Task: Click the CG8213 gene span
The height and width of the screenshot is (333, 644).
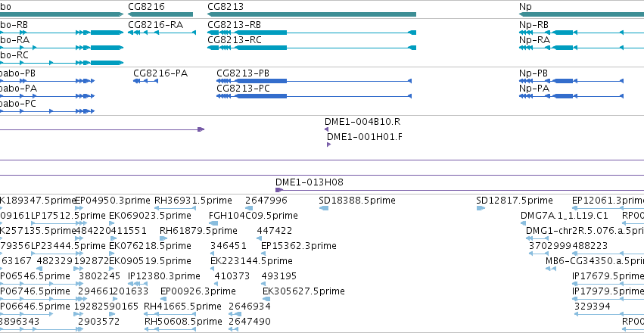Action: tap(312, 14)
